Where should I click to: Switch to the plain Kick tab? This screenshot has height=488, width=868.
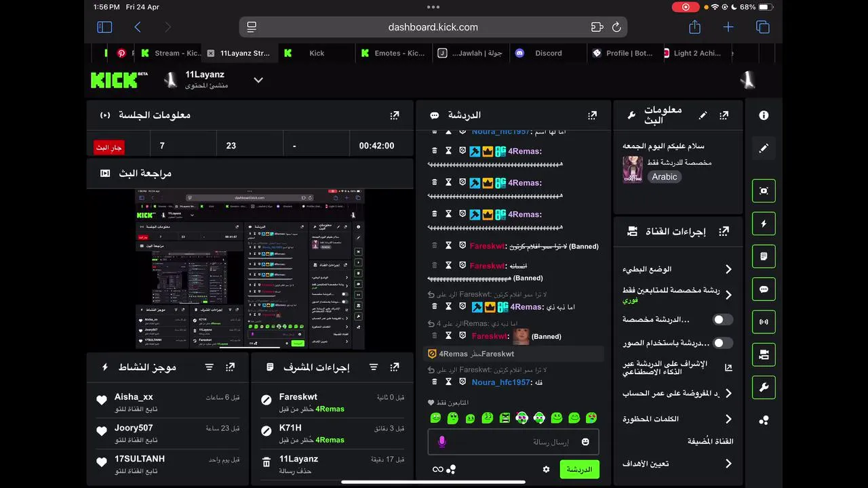tap(316, 53)
